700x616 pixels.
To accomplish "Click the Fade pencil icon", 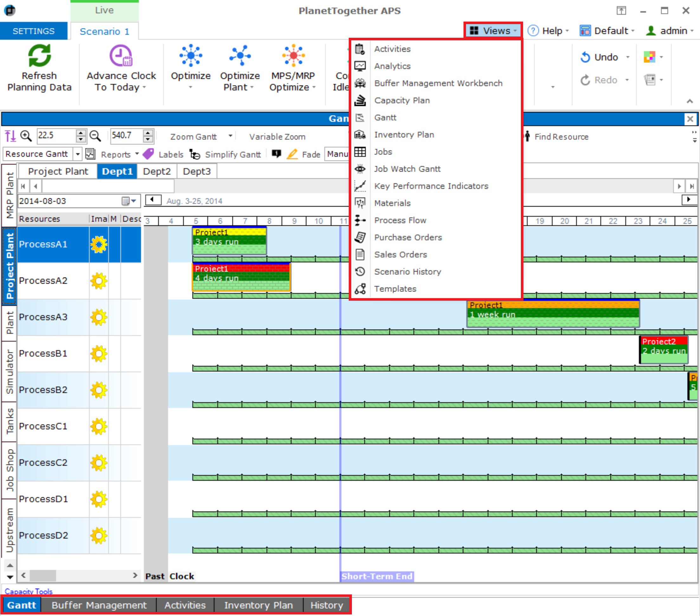I will click(292, 154).
